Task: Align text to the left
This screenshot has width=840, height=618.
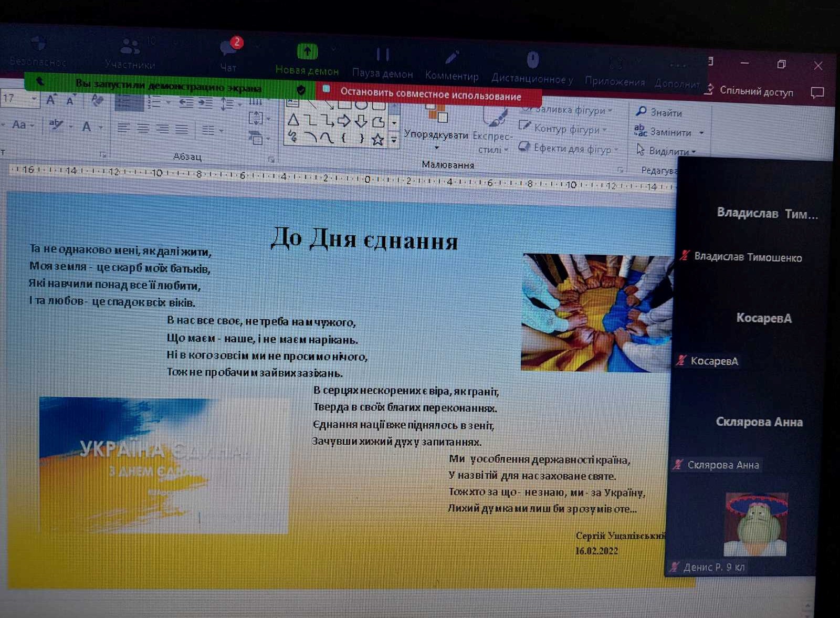Action: (123, 128)
